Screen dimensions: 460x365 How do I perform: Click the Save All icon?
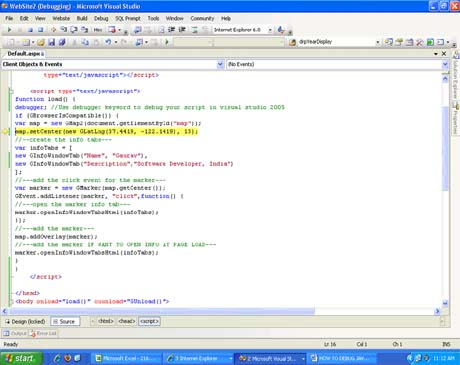click(62, 42)
